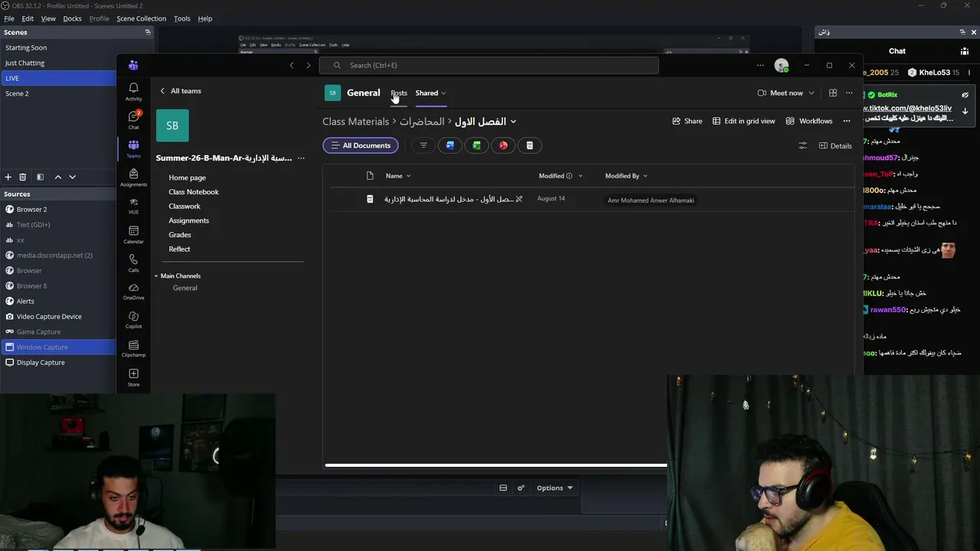The image size is (980, 551).
Task: Open Clipchamp in the Teams sidebar
Action: coord(133,349)
